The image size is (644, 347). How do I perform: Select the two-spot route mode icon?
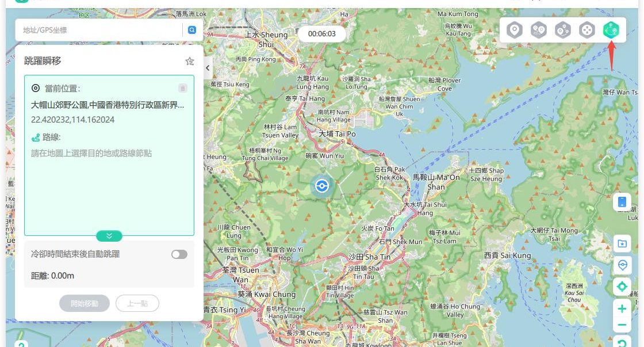pyautogui.click(x=538, y=30)
